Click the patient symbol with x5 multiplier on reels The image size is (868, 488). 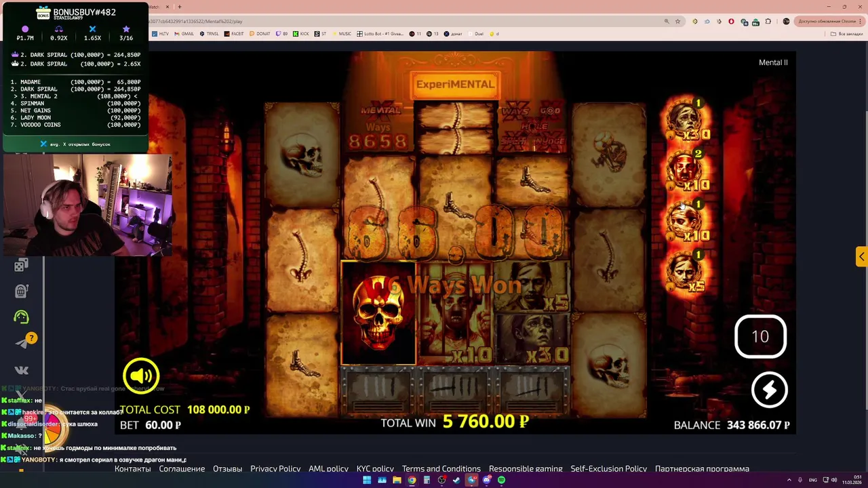click(532, 287)
